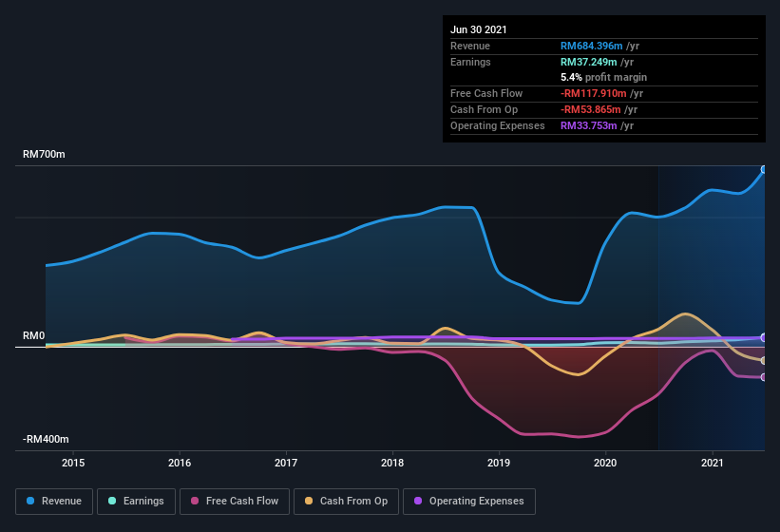Click the Operating Expenses endpoint marker

click(x=764, y=337)
